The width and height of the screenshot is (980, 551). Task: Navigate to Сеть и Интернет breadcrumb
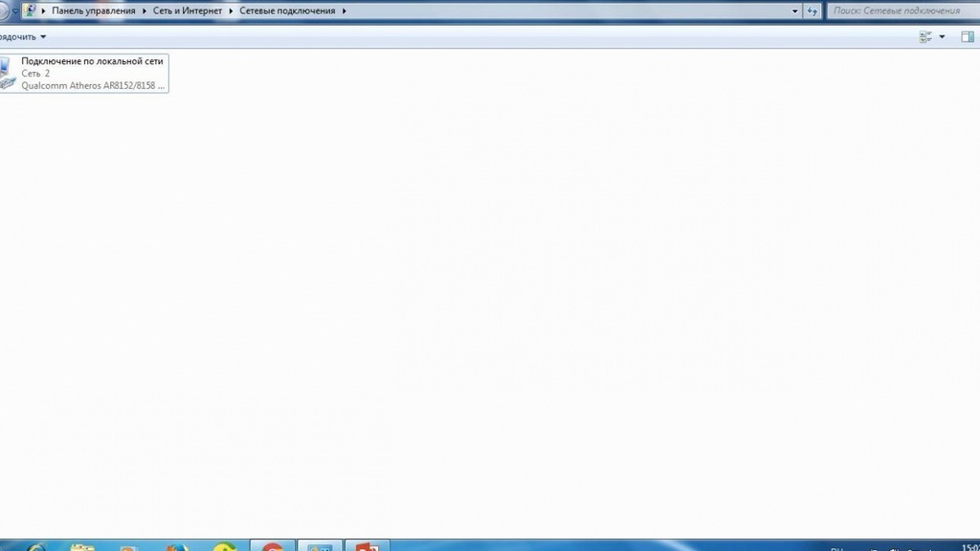(x=188, y=11)
